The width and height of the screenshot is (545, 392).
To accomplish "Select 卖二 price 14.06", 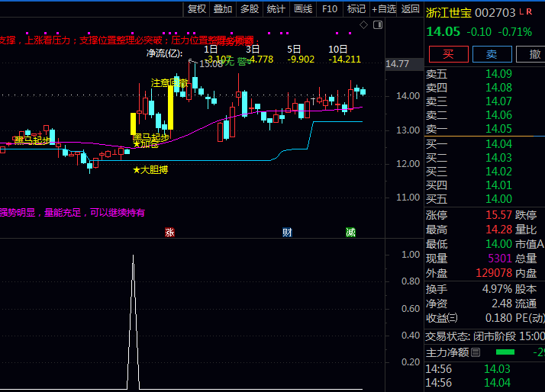I will (x=498, y=115).
